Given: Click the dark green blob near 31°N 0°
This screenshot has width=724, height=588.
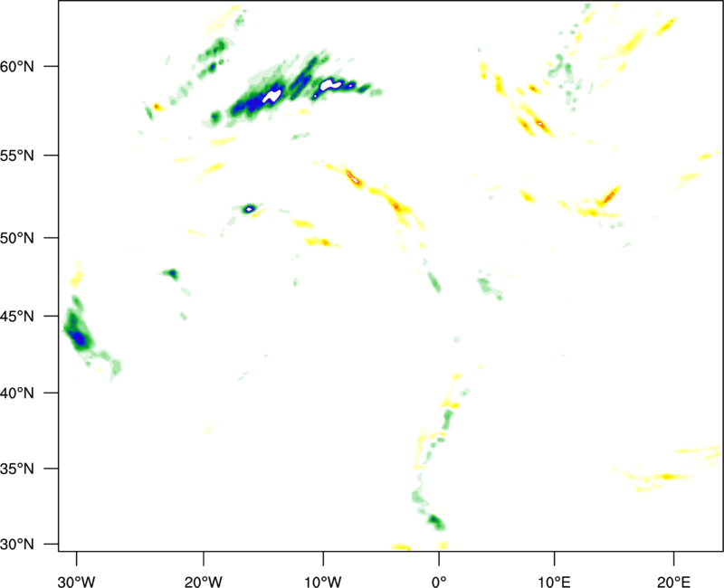Looking at the screenshot, I should coord(435,521).
